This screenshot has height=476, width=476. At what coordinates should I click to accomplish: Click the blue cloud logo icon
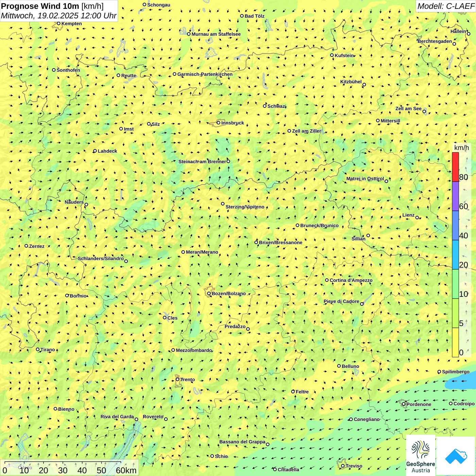click(456, 456)
